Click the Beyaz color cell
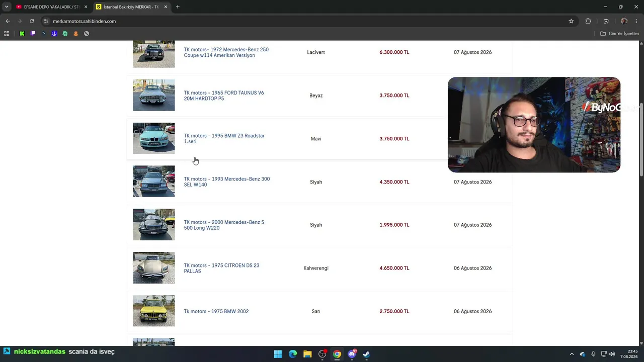Viewport: 644px width, 362px height. coord(316,96)
